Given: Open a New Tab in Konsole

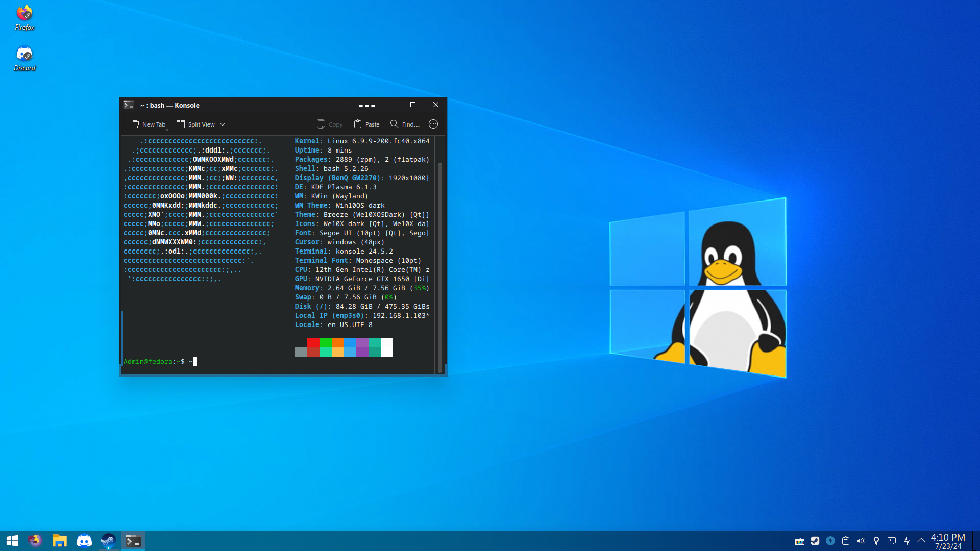Looking at the screenshot, I should click(x=148, y=124).
